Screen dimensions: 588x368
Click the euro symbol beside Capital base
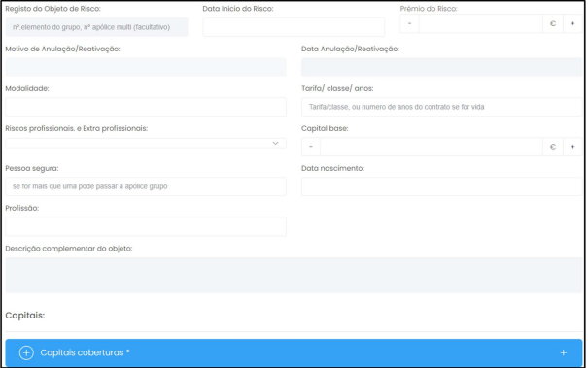tap(553, 147)
